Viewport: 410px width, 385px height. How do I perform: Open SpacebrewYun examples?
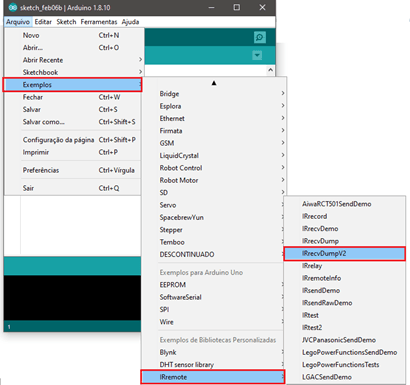[213, 217]
